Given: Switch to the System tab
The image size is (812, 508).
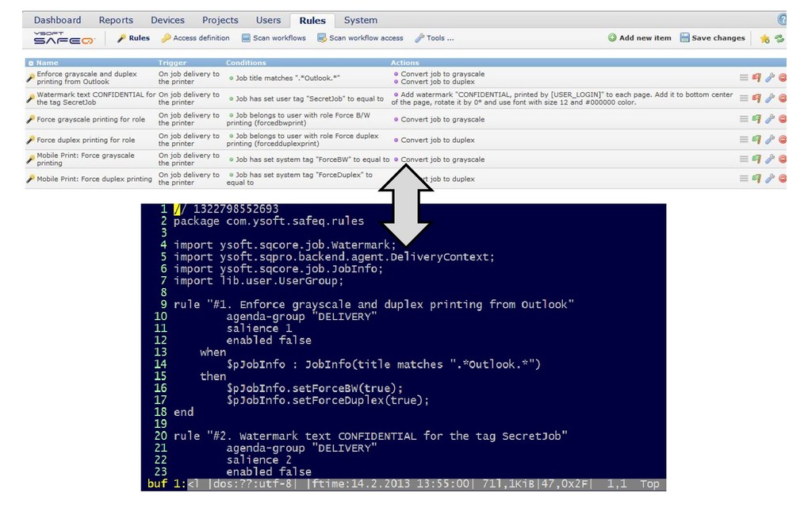Looking at the screenshot, I should pos(361,20).
